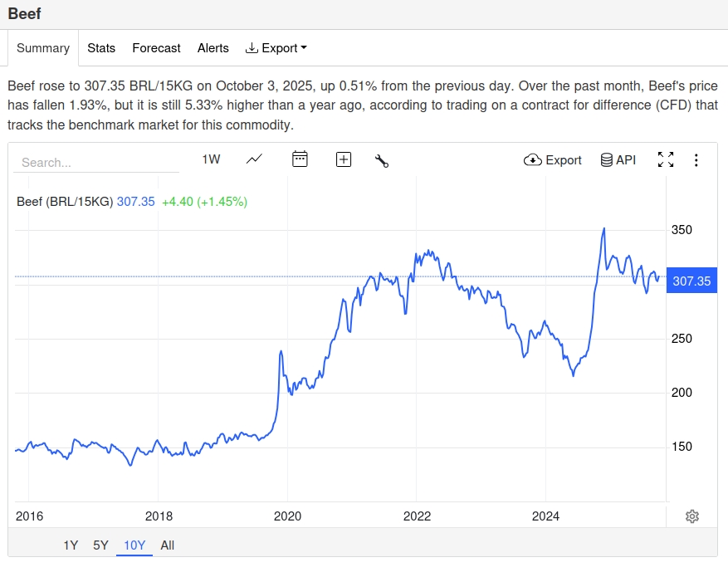Open the calendar date range picker
728x577 pixels.
300,159
